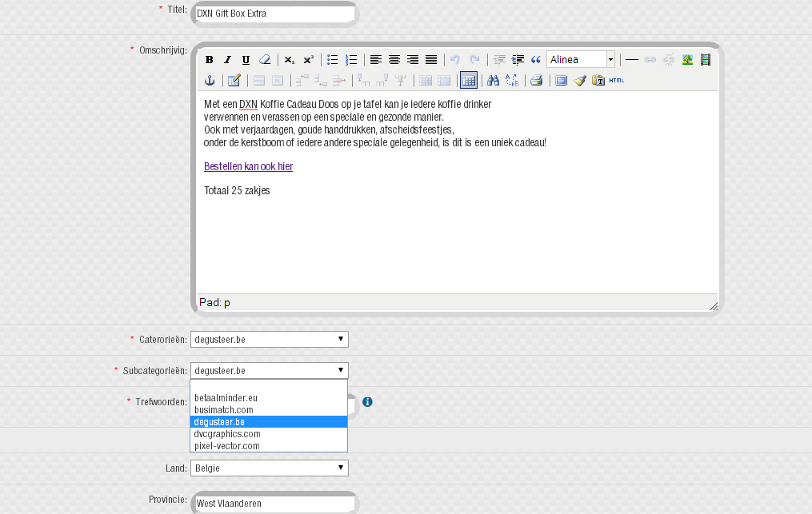Expand the Caterorieën dropdown
The height and width of the screenshot is (514, 812).
tap(269, 340)
